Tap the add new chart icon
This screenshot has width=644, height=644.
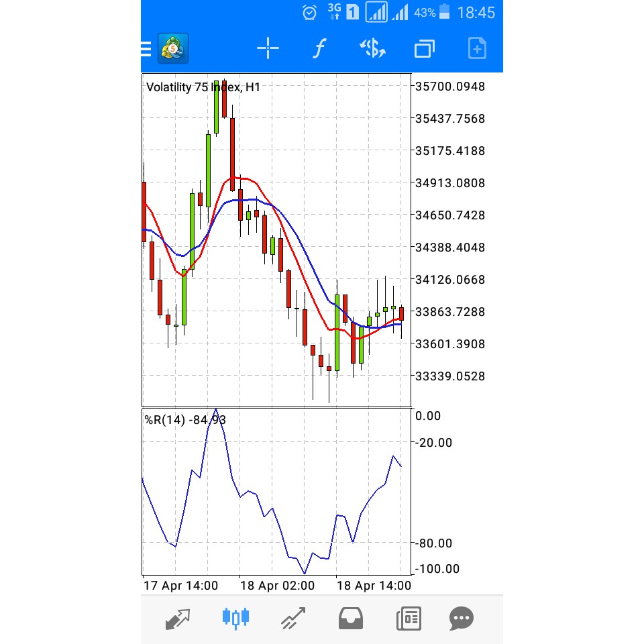[x=477, y=48]
